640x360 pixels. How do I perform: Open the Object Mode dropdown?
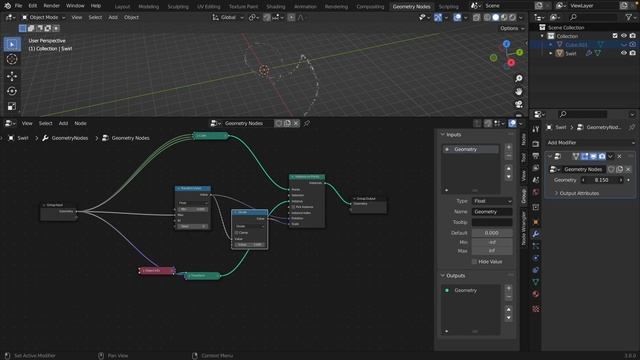click(43, 18)
